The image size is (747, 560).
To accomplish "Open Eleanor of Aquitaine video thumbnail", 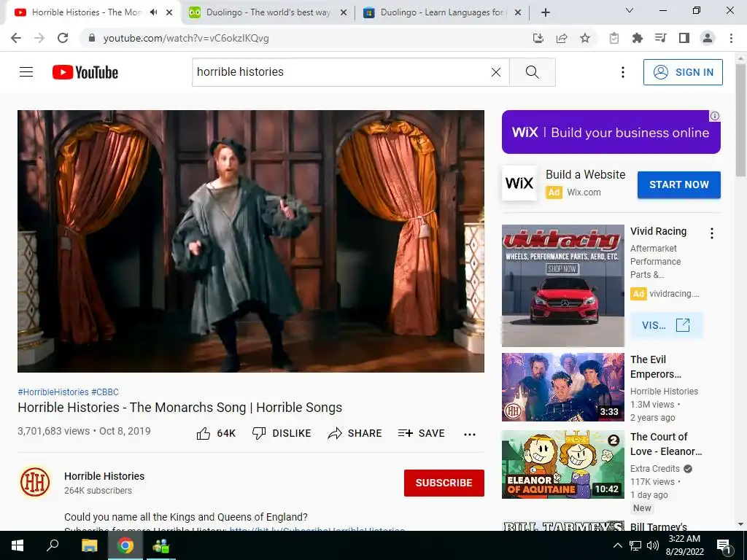I will coord(562,464).
